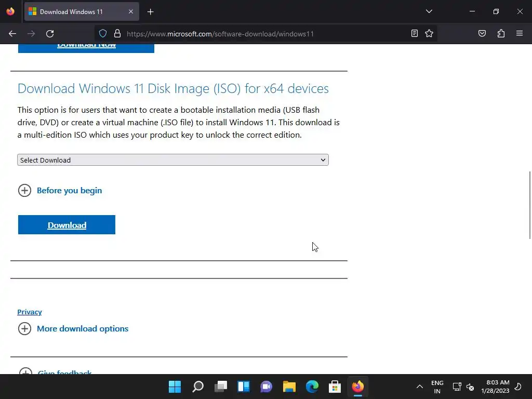Open the Firefox hamburger menu
Viewport: 532px width, 399px height.
click(x=520, y=33)
